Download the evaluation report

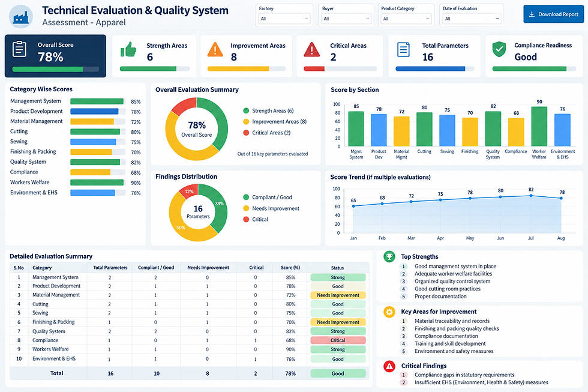click(x=553, y=14)
